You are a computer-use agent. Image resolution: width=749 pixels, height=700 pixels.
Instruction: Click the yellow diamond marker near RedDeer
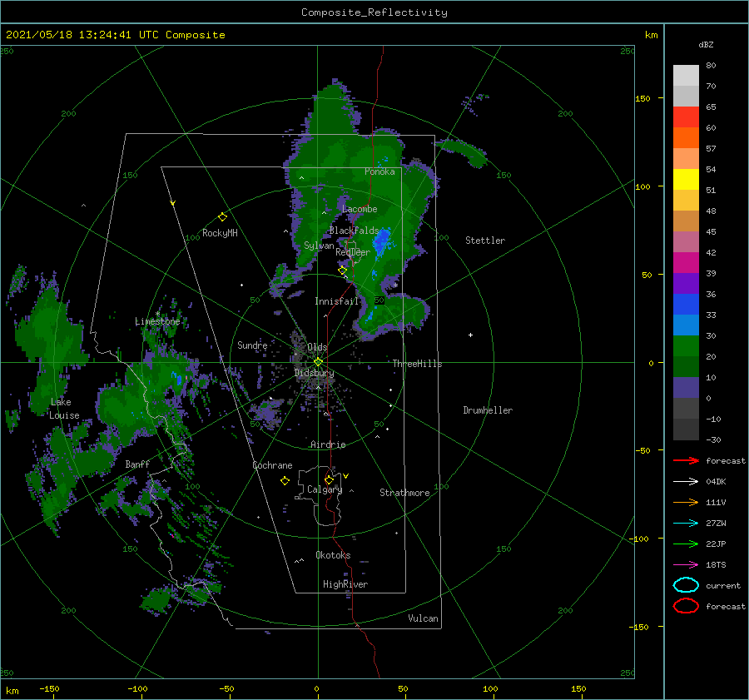(x=342, y=271)
